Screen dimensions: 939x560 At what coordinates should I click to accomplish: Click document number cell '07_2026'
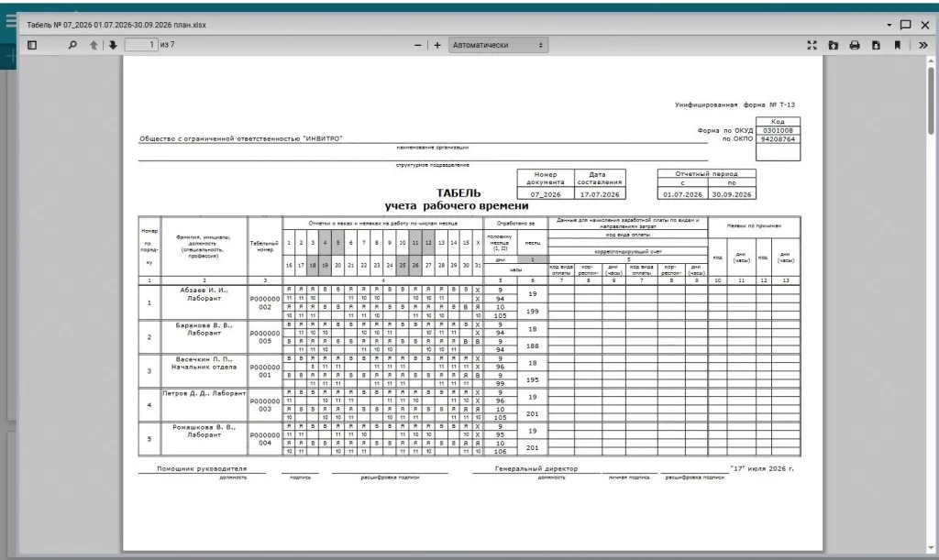click(x=546, y=194)
